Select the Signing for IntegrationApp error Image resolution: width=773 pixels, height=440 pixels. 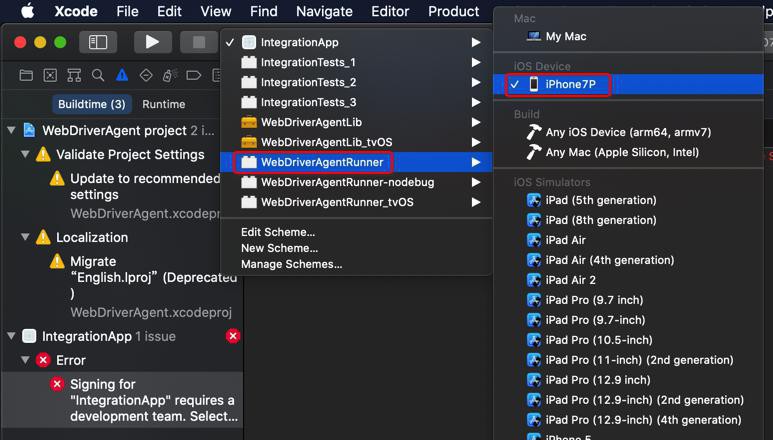[x=123, y=400]
